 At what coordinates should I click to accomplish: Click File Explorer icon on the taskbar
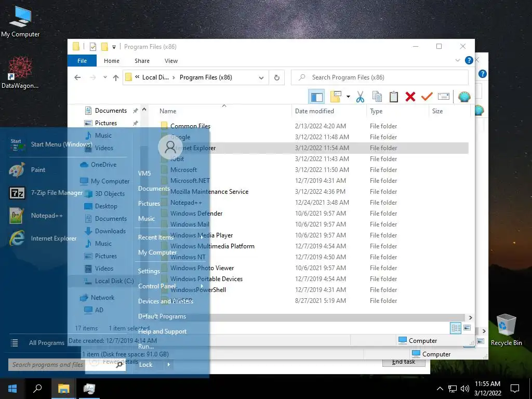click(63, 389)
